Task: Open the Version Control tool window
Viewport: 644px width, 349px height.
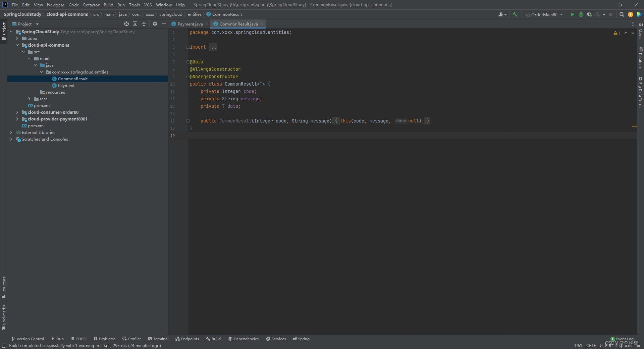Action: tap(28, 339)
